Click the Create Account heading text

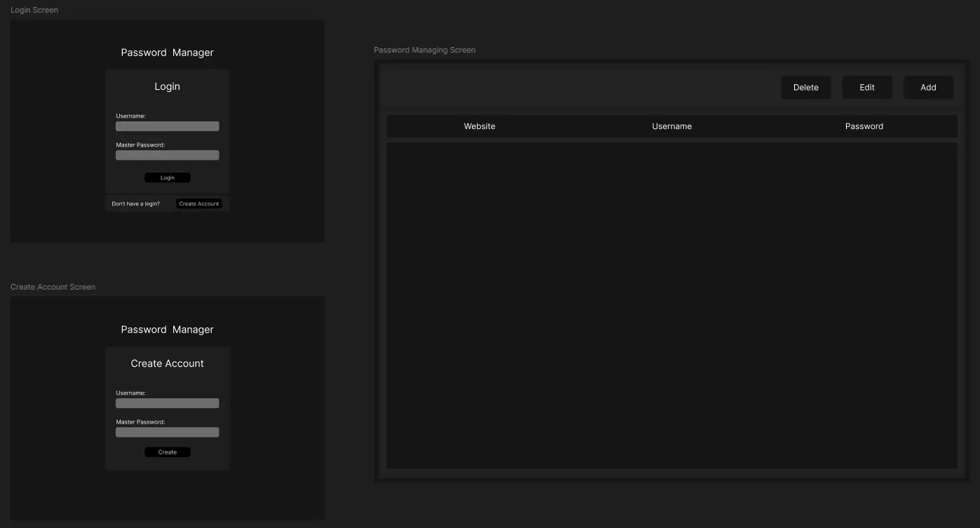167,363
